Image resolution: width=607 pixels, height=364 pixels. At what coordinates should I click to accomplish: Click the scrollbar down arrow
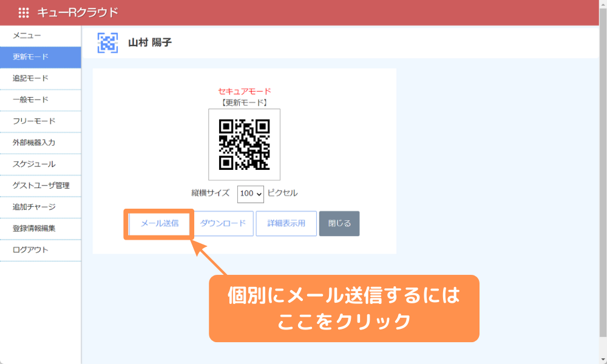pyautogui.click(x=603, y=360)
